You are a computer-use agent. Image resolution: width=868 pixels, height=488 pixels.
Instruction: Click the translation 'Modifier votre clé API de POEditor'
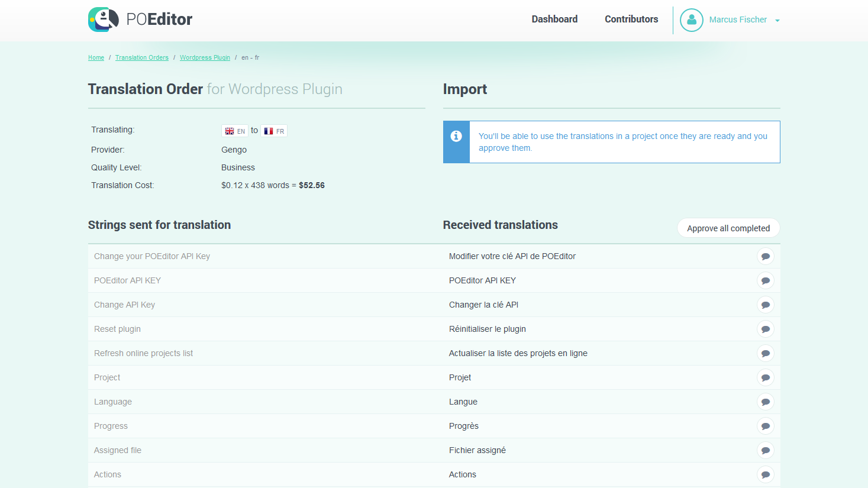512,256
